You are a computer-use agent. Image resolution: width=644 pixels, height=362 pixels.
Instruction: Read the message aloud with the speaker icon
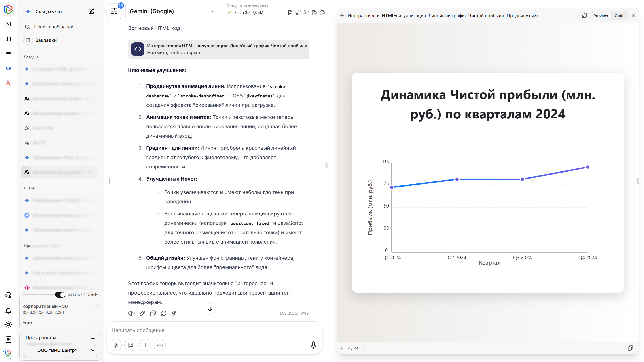coord(131,313)
